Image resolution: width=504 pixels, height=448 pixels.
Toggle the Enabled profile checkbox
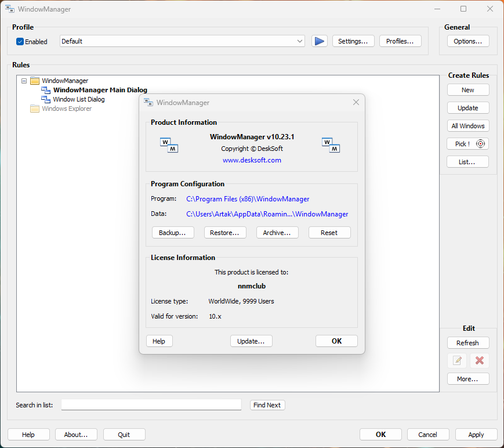tap(20, 42)
